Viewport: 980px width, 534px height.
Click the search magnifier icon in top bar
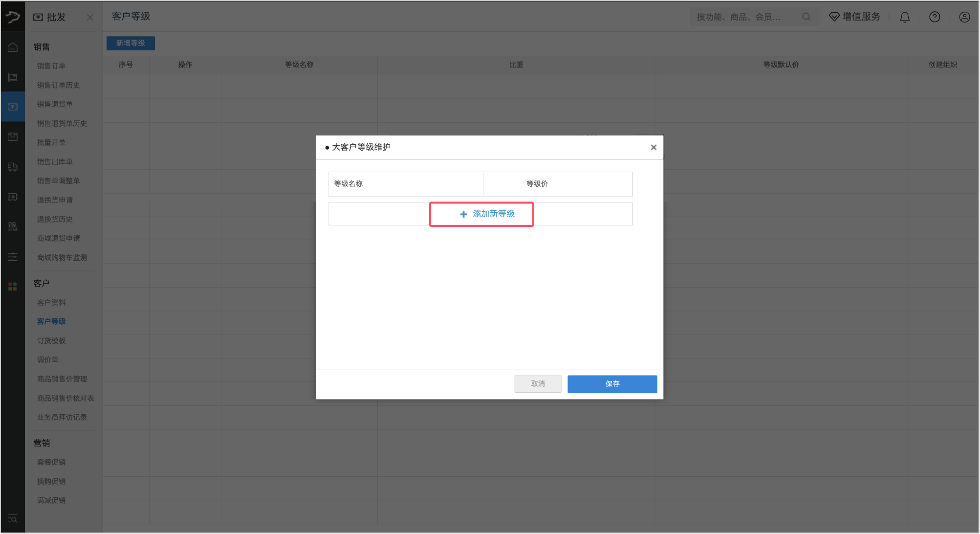pos(806,17)
